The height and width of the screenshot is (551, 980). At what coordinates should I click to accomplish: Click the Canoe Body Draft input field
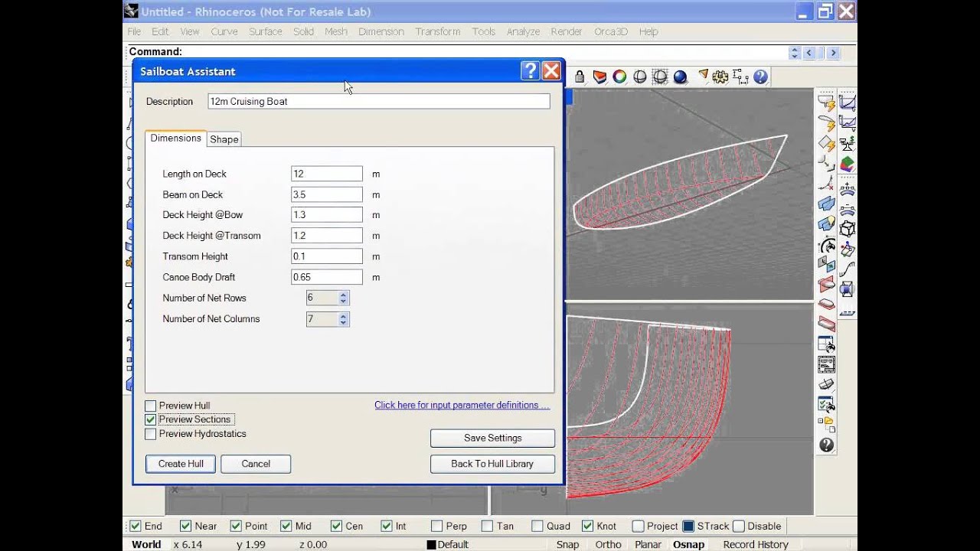(x=327, y=277)
